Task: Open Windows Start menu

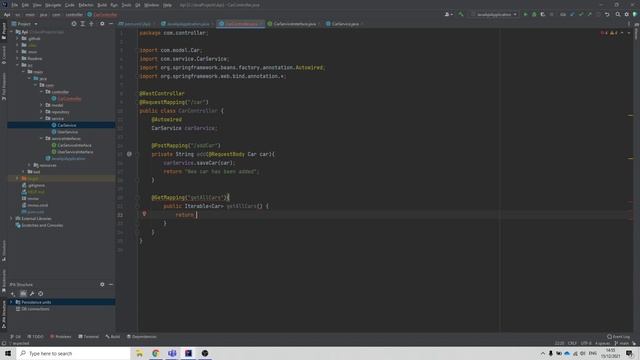Action: coord(8,353)
